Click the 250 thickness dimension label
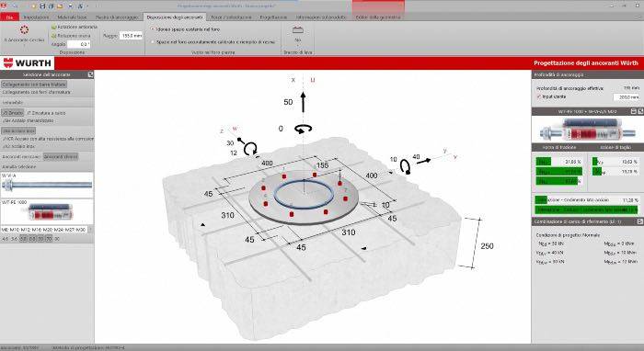Viewport: 644px width, 351px height. click(x=487, y=246)
